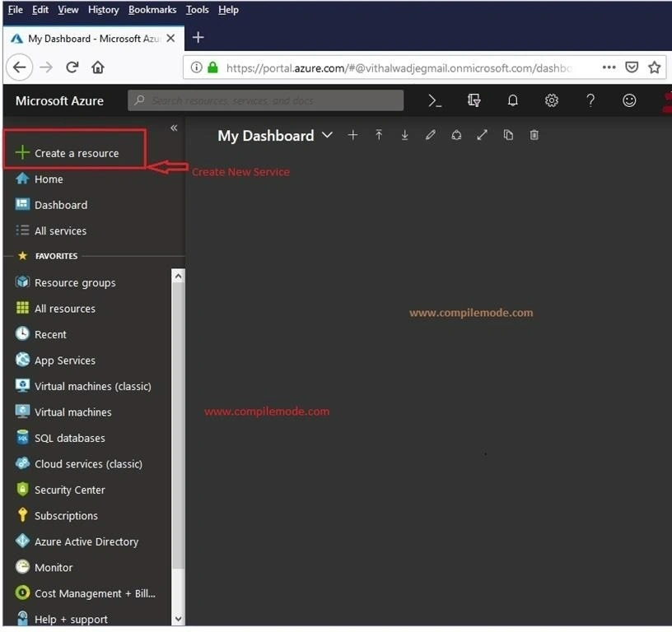Open Azure Active Directory
This screenshot has width=672, height=632.
(x=77, y=541)
